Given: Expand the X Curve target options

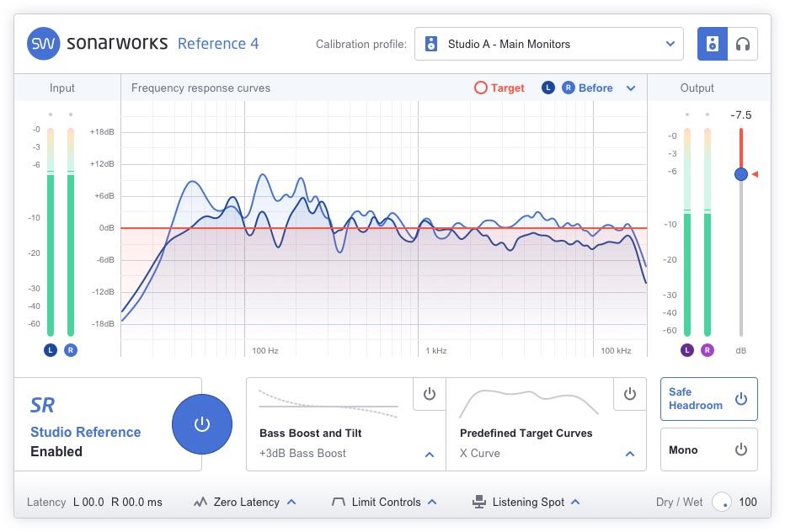Looking at the screenshot, I should pos(629,454).
